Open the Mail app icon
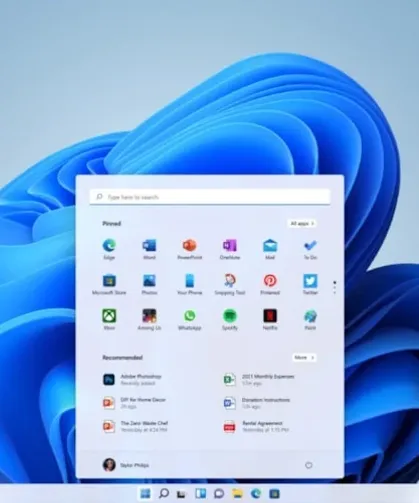The width and height of the screenshot is (419, 503). click(270, 249)
